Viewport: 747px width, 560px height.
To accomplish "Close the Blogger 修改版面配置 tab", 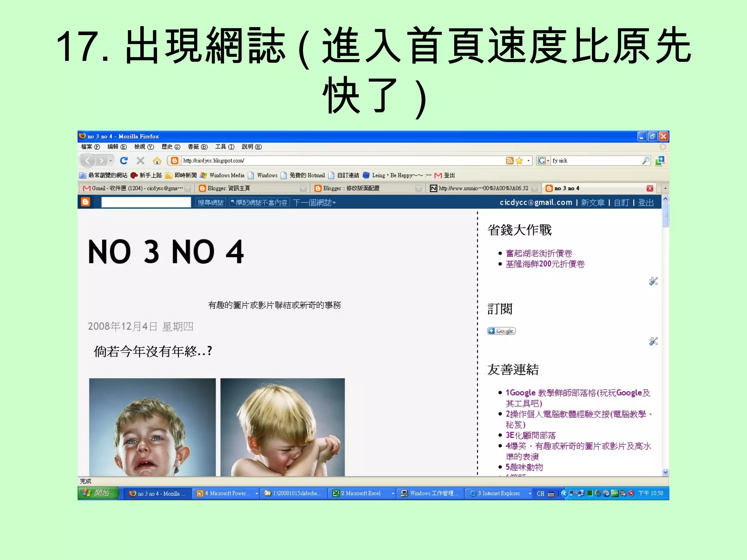I will click(x=419, y=188).
